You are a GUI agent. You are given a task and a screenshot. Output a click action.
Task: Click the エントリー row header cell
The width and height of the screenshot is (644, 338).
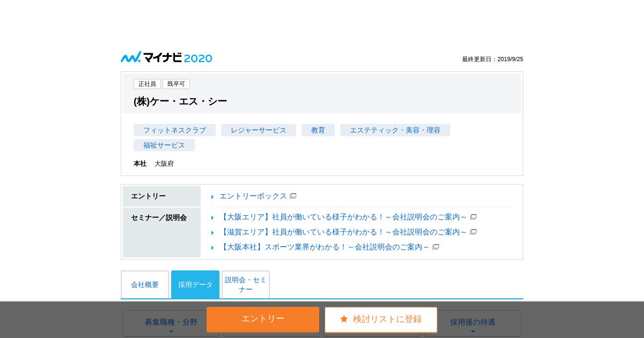(162, 196)
